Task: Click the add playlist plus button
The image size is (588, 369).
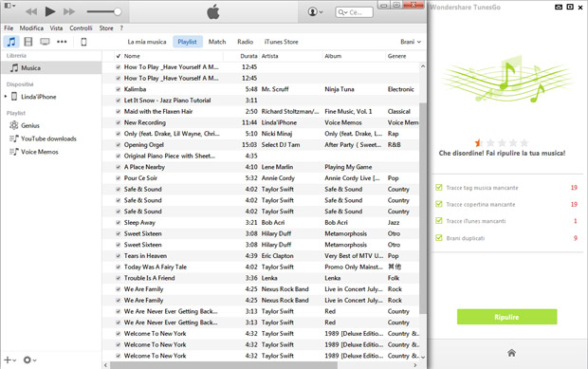Action: (9, 360)
